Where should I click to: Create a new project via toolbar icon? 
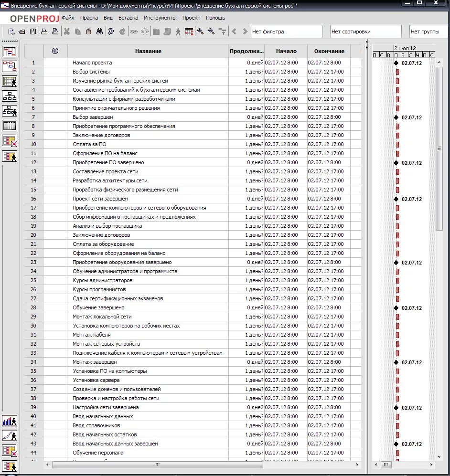coord(11,32)
